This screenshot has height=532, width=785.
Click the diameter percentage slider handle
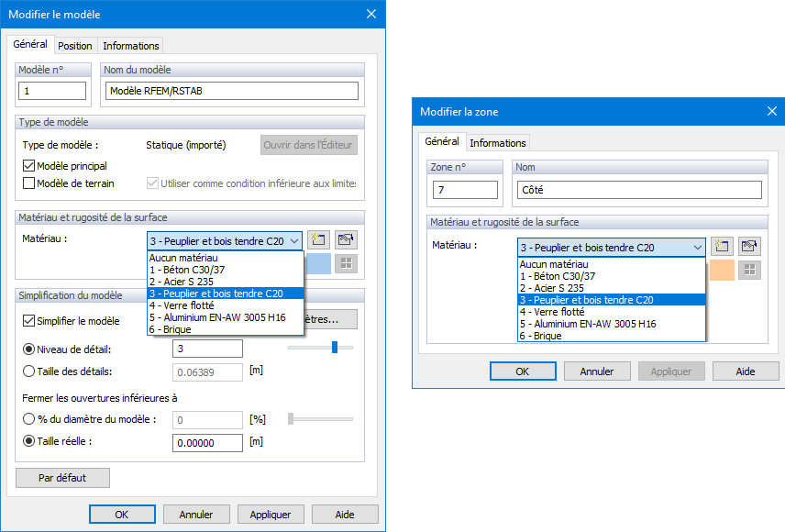click(x=291, y=419)
